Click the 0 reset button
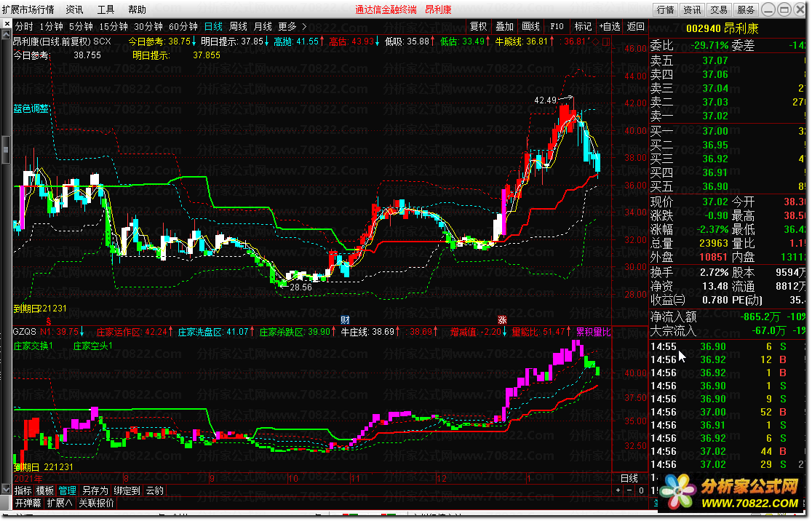This screenshot has height=521, width=812. tap(640, 490)
